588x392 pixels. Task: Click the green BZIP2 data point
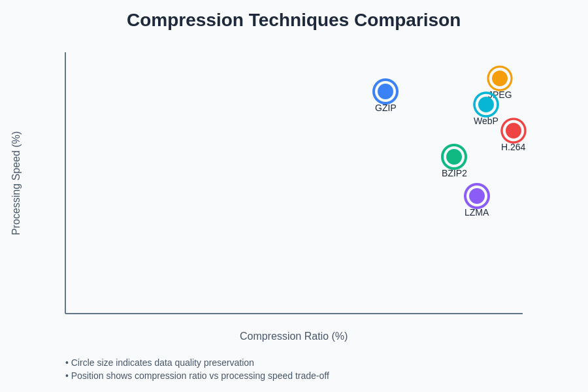pyautogui.click(x=454, y=157)
